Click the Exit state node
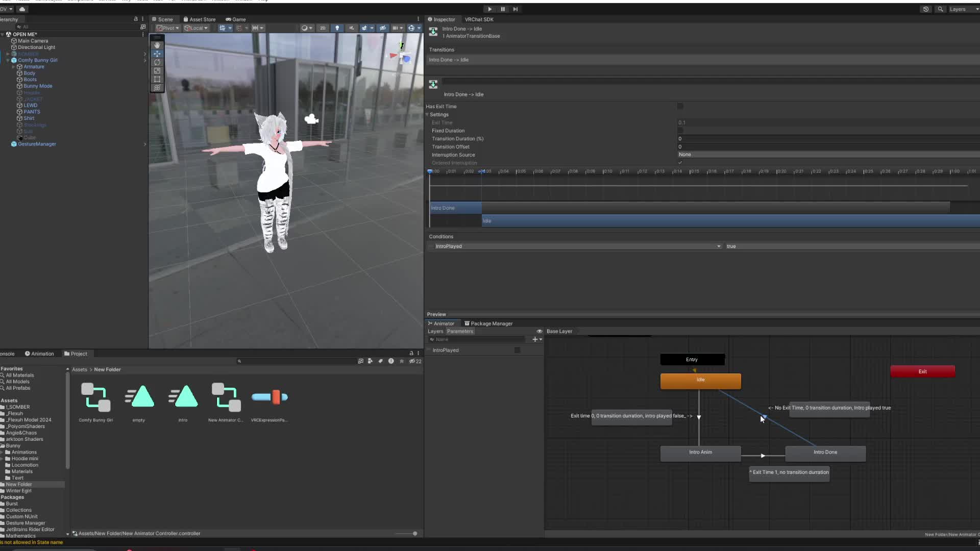This screenshot has width=980, height=551. pos(922,371)
